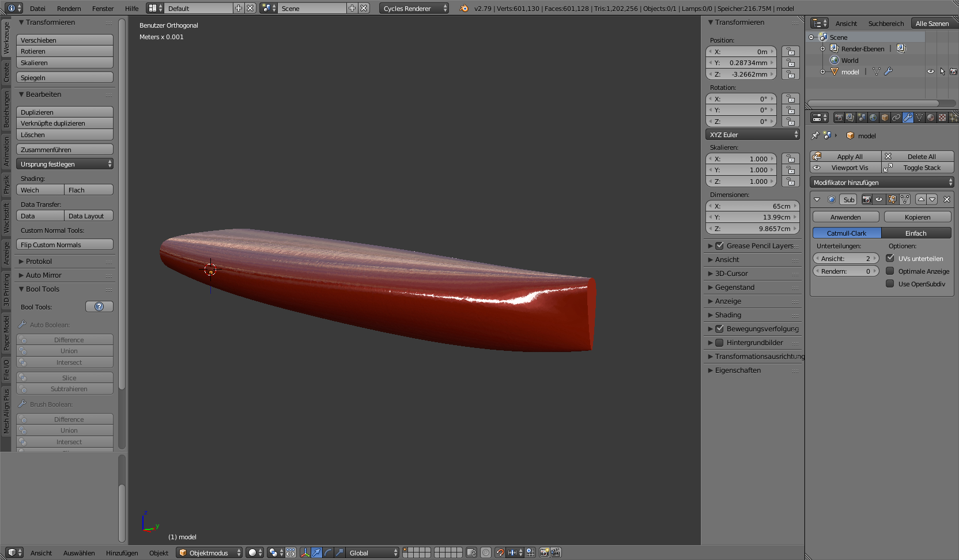
Task: Open the Modifiers wrench tab
Action: pyautogui.click(x=908, y=118)
